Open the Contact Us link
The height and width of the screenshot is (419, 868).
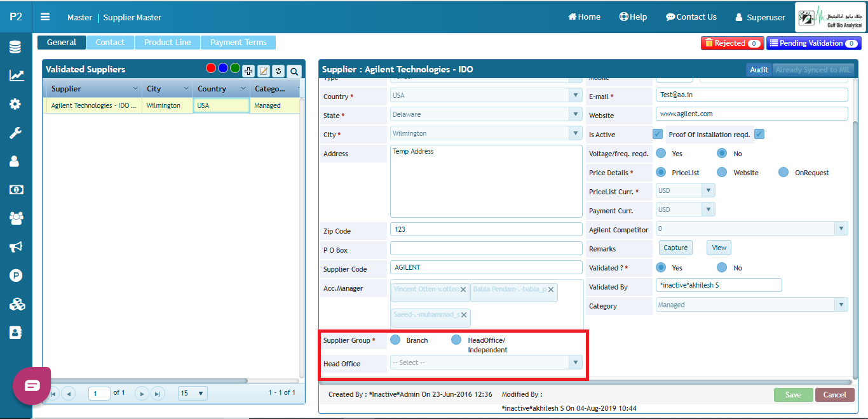point(691,17)
